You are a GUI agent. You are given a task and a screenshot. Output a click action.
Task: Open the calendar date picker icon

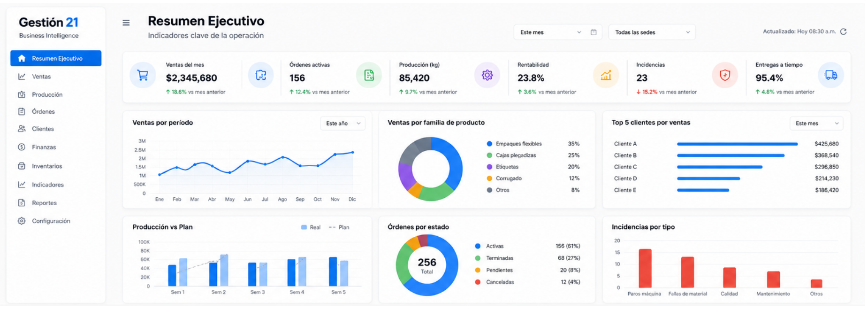(x=594, y=32)
